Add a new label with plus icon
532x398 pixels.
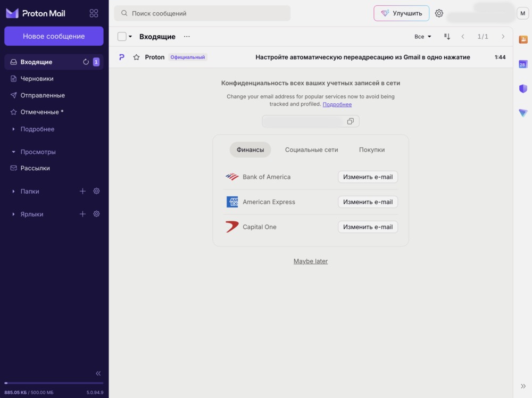[82, 214]
